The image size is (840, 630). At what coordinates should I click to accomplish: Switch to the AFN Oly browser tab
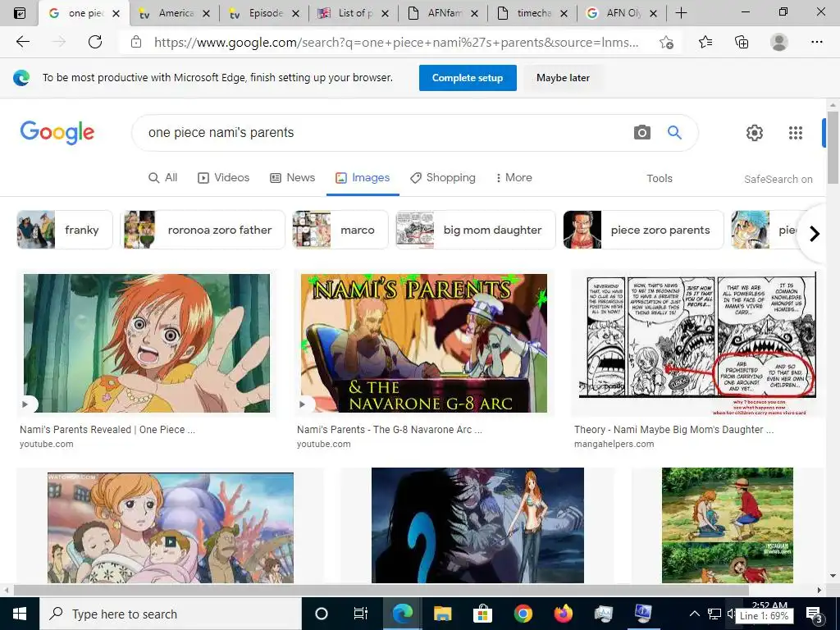622,13
